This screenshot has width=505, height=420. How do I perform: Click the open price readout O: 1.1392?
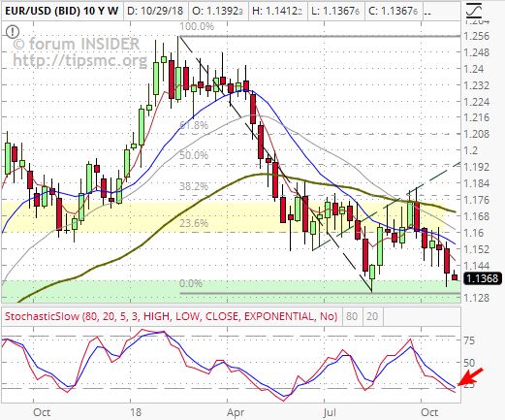point(217,12)
